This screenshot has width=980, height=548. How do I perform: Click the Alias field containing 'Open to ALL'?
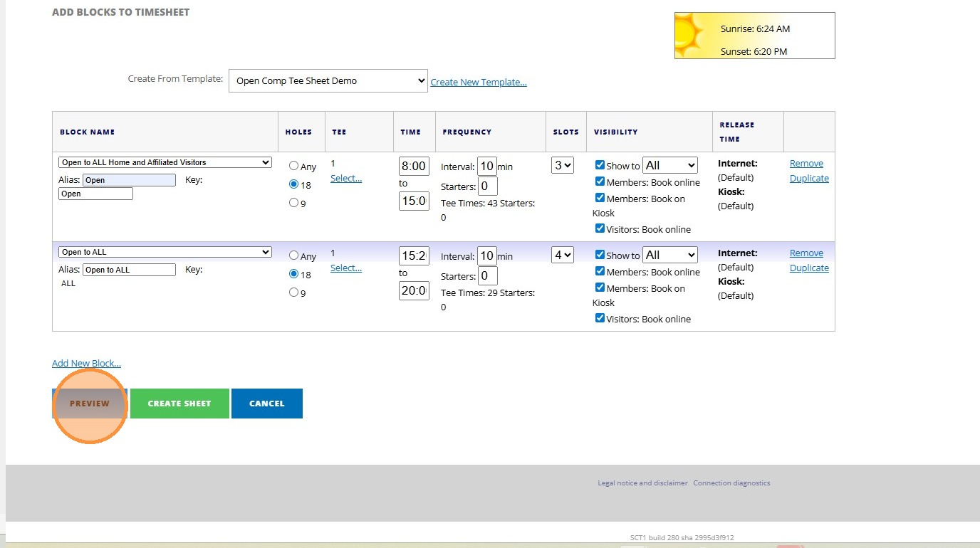tap(129, 270)
